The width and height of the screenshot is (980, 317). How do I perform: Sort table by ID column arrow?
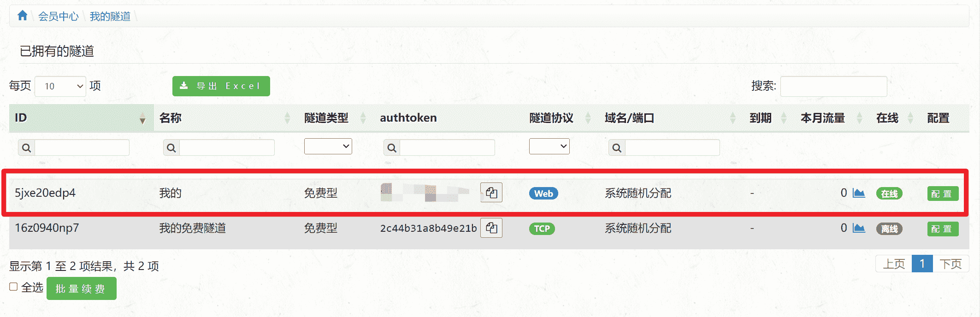click(142, 118)
